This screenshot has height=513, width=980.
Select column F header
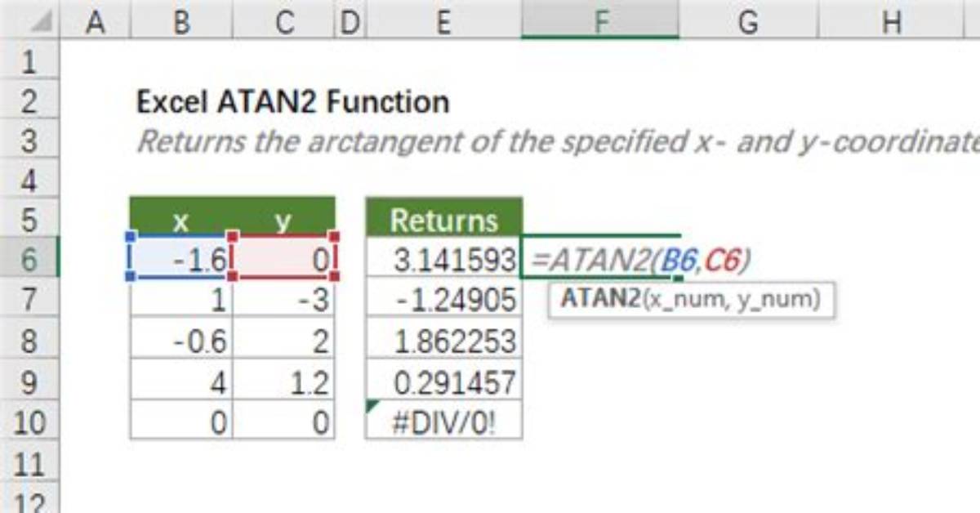(x=600, y=20)
